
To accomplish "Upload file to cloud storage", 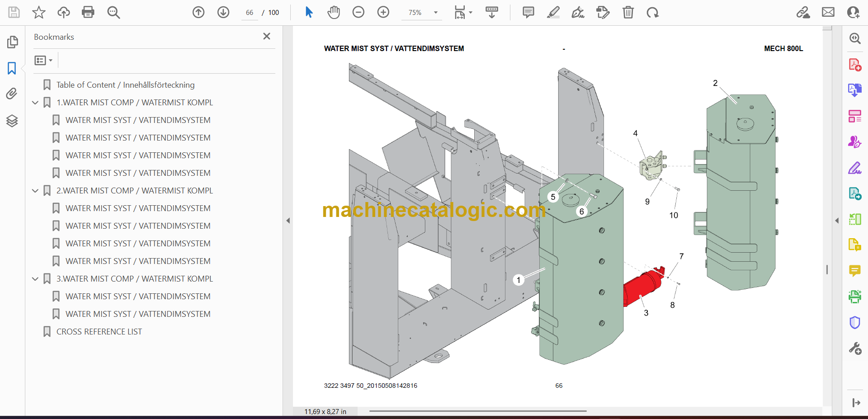I will point(64,12).
